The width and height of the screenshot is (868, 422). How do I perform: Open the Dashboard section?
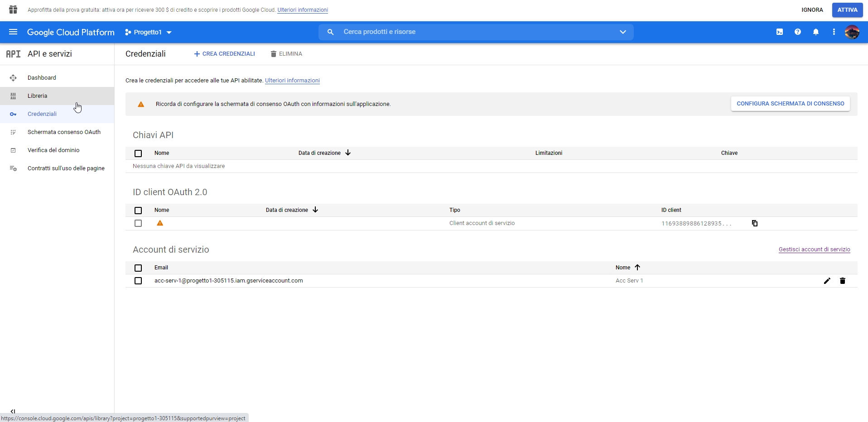tap(57, 78)
